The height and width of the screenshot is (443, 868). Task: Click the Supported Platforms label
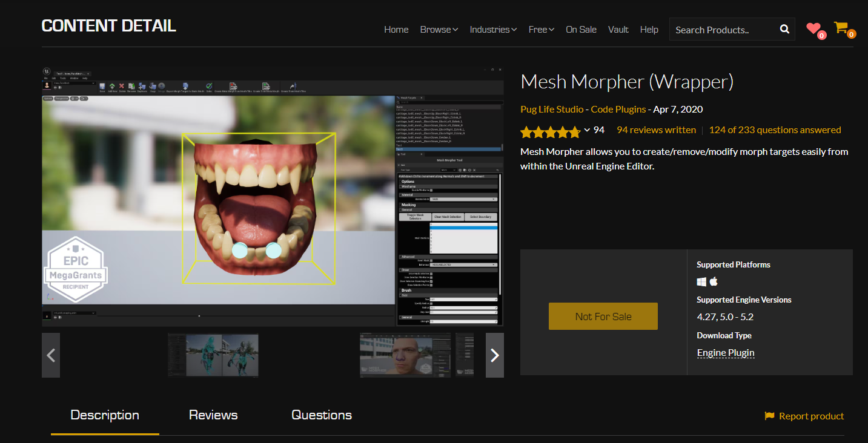(734, 265)
